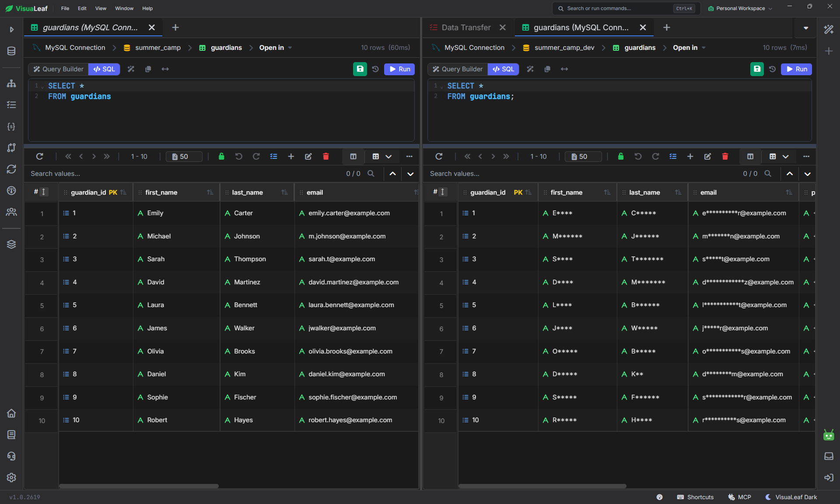
Task: Click left grid horizontal scrollbar
Action: (139, 486)
